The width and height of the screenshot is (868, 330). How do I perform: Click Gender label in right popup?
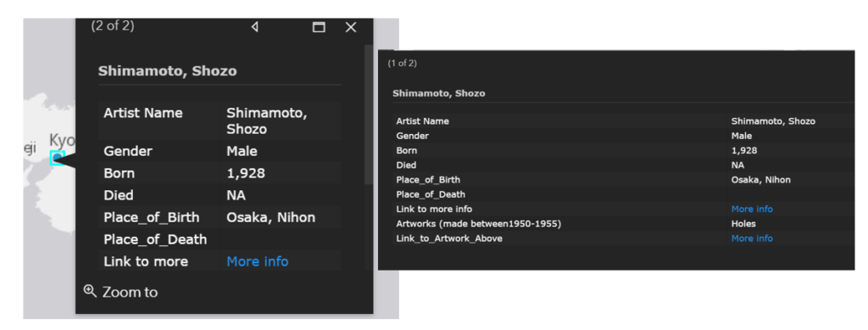tap(413, 136)
